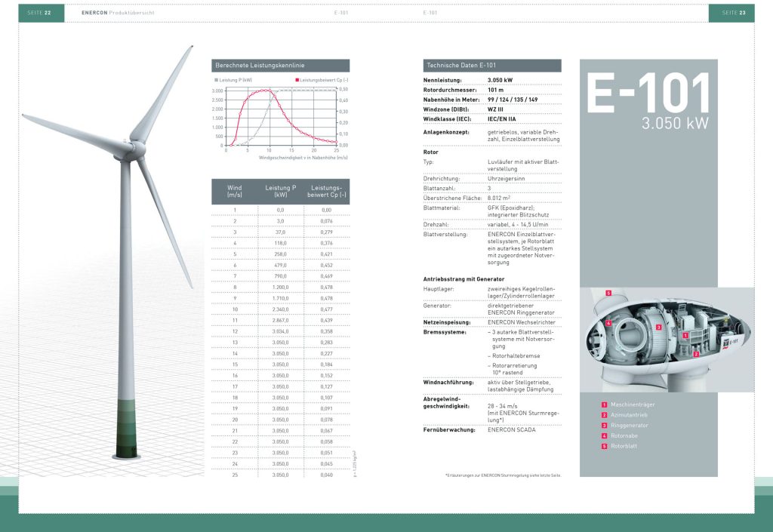This screenshot has height=532, width=773.
Task: Select the Wind (m/s) column header
Action: pyautogui.click(x=234, y=191)
